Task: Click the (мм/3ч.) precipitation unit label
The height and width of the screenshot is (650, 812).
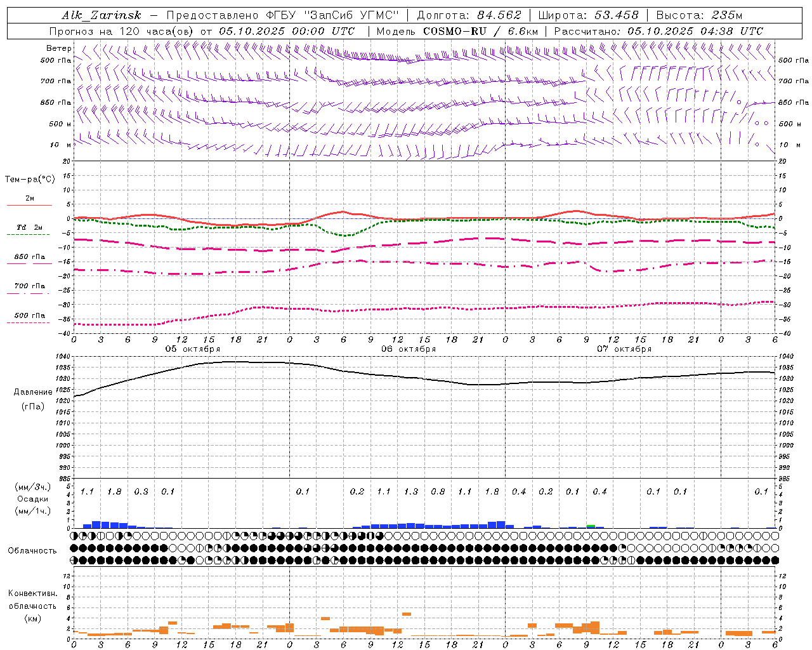Action: pyautogui.click(x=32, y=487)
